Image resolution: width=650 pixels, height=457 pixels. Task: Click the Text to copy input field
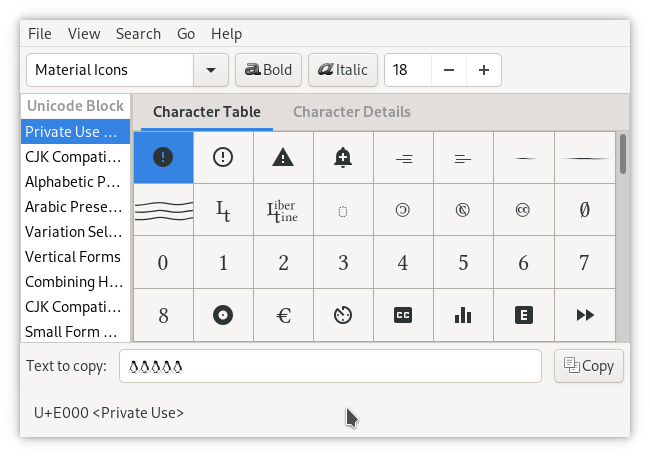click(330, 366)
